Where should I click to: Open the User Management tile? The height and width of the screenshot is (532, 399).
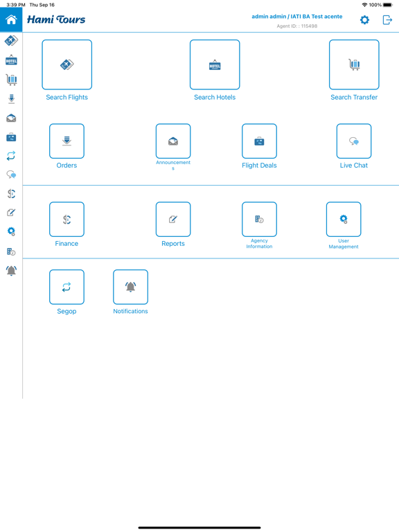[344, 219]
